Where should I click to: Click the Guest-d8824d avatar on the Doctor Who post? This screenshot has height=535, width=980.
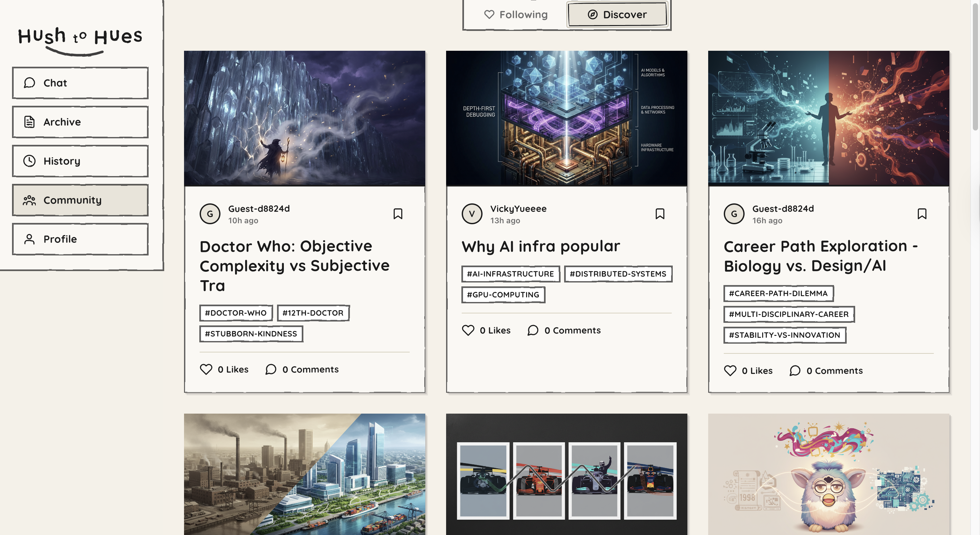click(x=210, y=213)
